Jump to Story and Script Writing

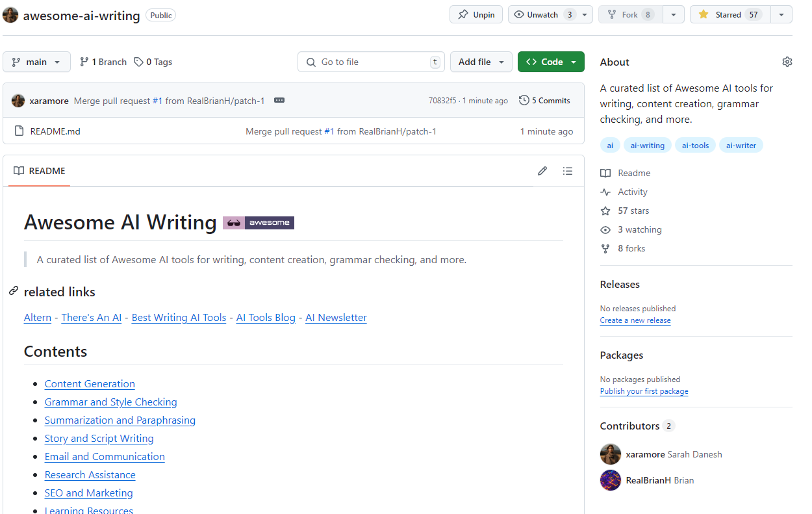point(99,439)
